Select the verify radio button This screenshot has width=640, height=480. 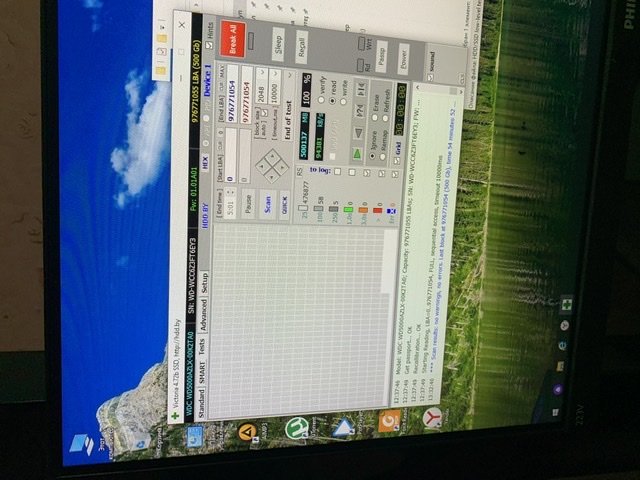pyautogui.click(x=321, y=99)
